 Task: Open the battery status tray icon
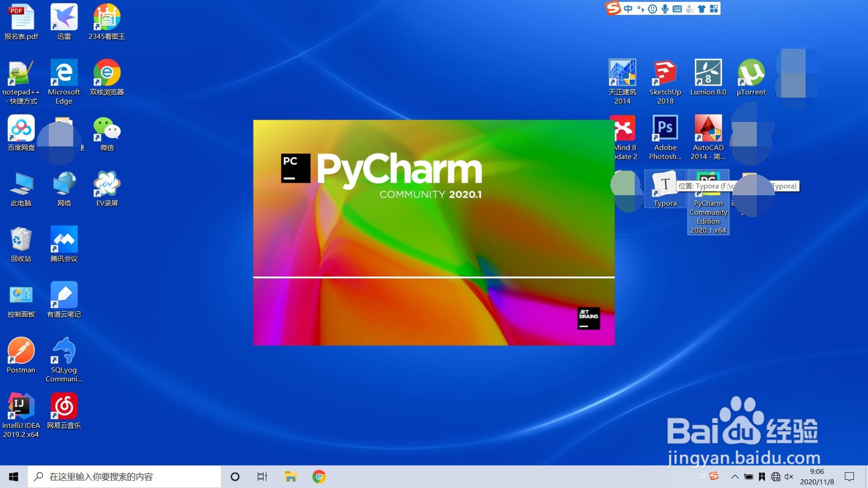[x=749, y=477]
